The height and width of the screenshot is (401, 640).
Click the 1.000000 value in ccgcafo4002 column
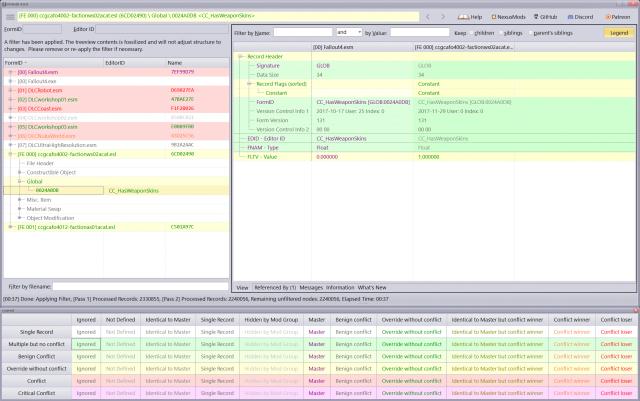point(428,157)
